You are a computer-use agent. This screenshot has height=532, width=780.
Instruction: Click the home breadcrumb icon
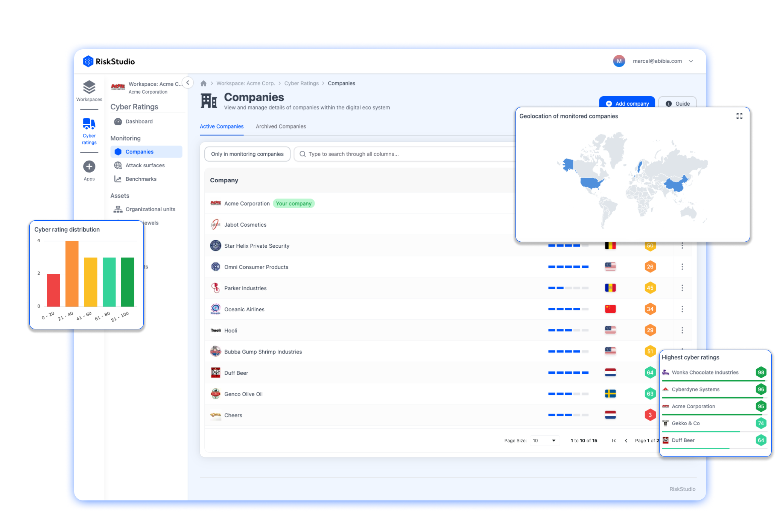(204, 83)
